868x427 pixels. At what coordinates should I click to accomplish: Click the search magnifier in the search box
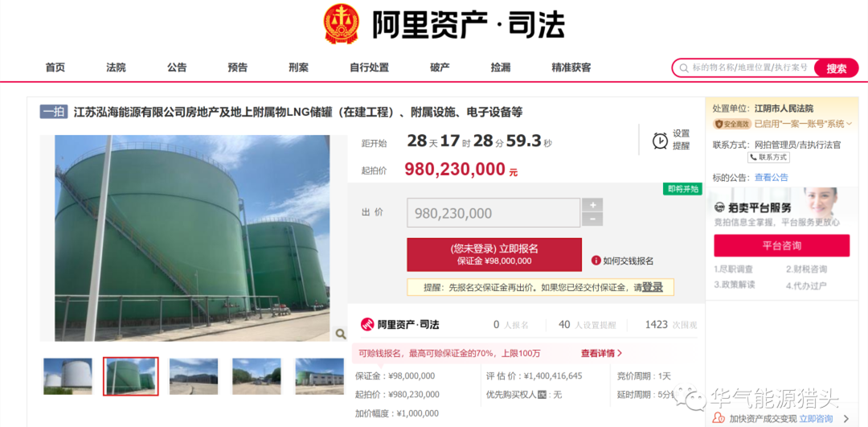683,68
